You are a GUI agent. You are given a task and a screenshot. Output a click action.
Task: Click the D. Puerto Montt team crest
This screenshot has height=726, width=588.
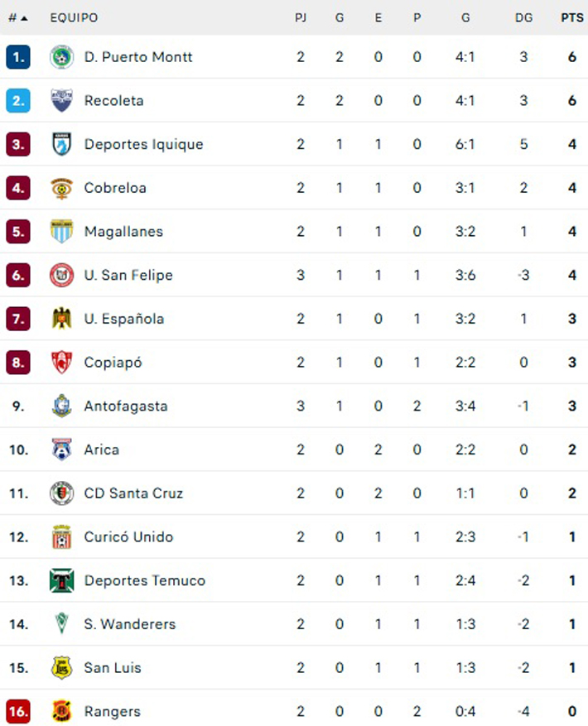(x=61, y=57)
